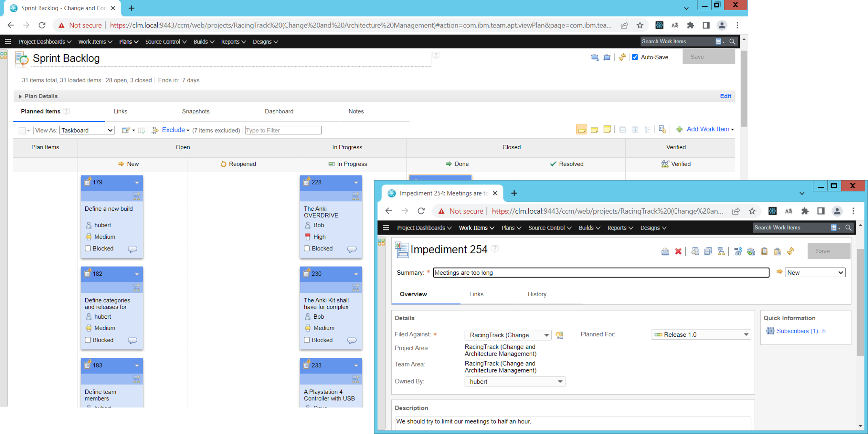868x434 pixels.
Task: Click the Type to Filter input field
Action: [x=283, y=131]
